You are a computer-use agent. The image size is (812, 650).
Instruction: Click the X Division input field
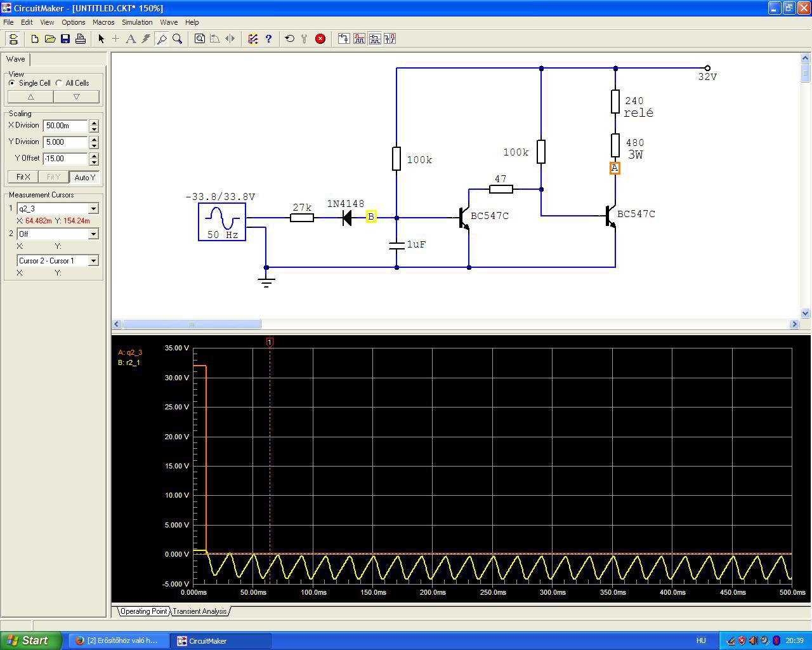point(65,126)
